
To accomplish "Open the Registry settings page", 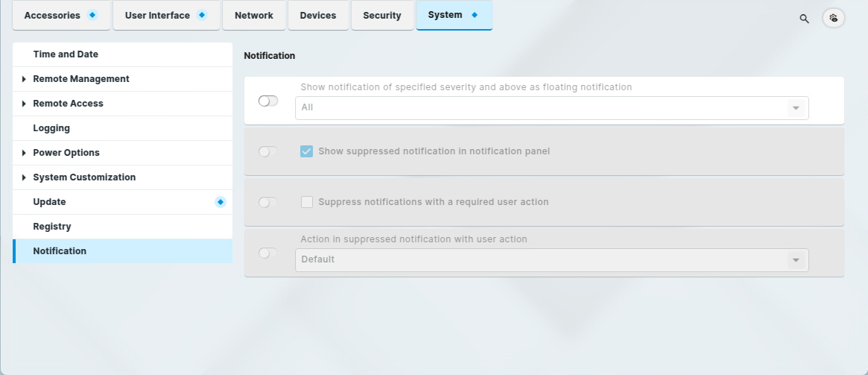I will 52,227.
